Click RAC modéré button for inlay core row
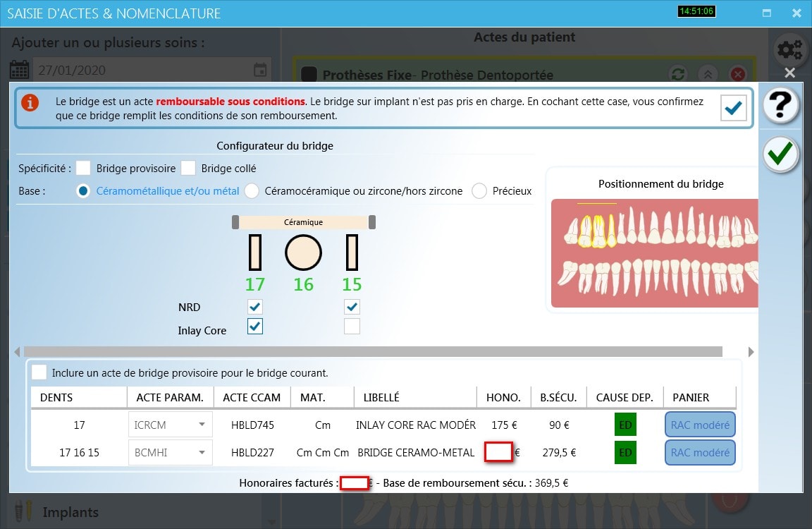 pyautogui.click(x=699, y=425)
